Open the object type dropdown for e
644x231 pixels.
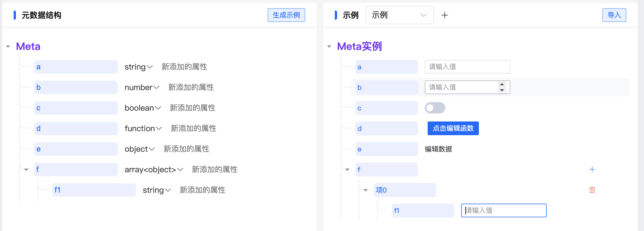click(140, 149)
